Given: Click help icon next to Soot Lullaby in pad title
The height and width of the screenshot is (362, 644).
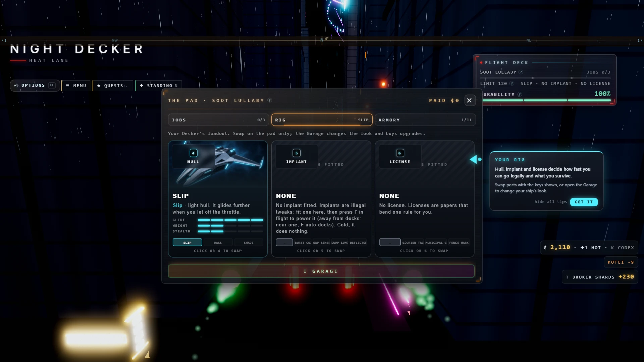Looking at the screenshot, I should 270,100.
